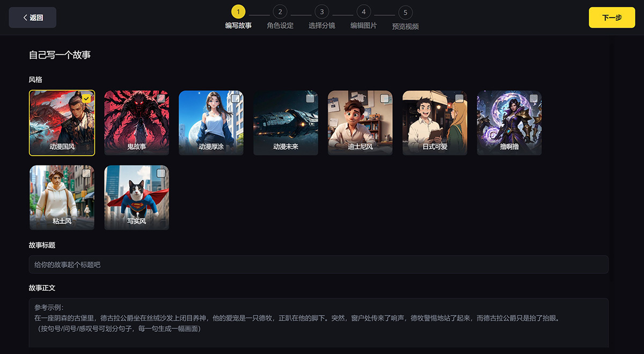
Task: Select the 撸啊撸 style thumbnail
Action: (x=509, y=122)
